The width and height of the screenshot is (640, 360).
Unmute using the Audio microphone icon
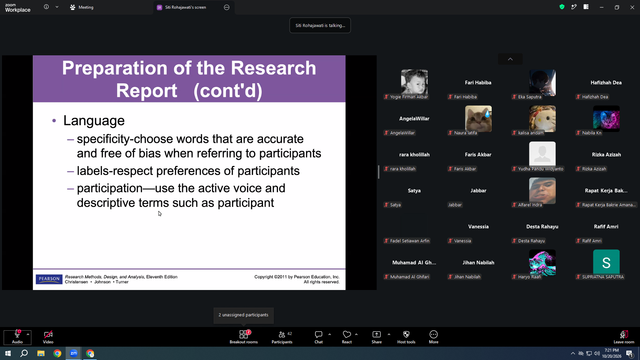[17, 334]
